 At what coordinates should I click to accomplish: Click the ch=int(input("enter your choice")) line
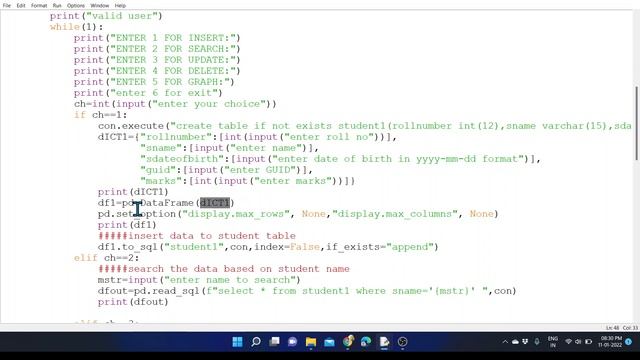point(175,104)
